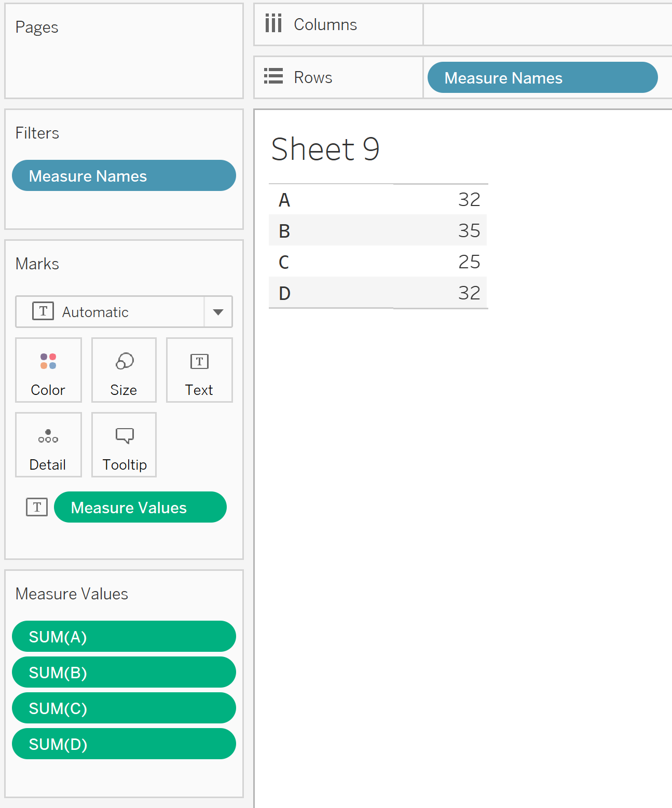Select Measure Names pill in Filters
This screenshot has width=672, height=808.
click(124, 176)
